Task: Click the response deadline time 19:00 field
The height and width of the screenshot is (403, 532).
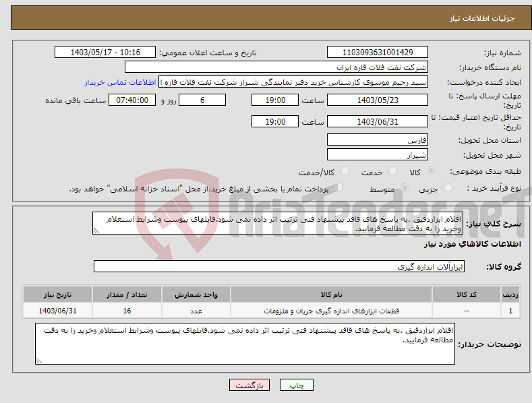Action: click(x=275, y=100)
